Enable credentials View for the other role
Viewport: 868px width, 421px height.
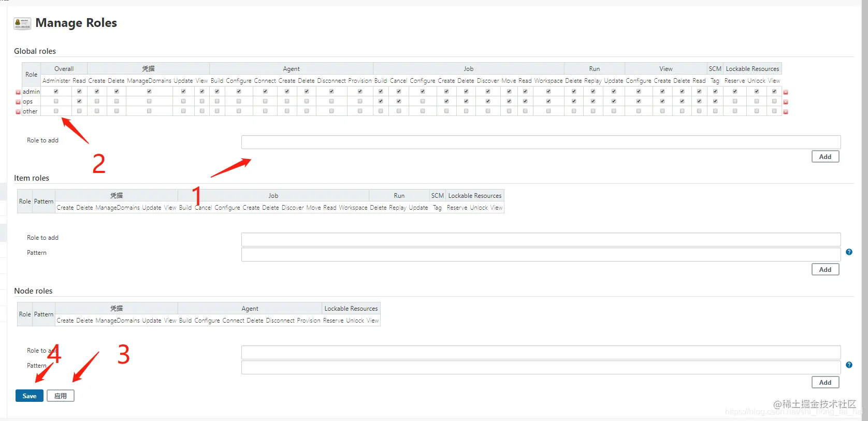202,111
